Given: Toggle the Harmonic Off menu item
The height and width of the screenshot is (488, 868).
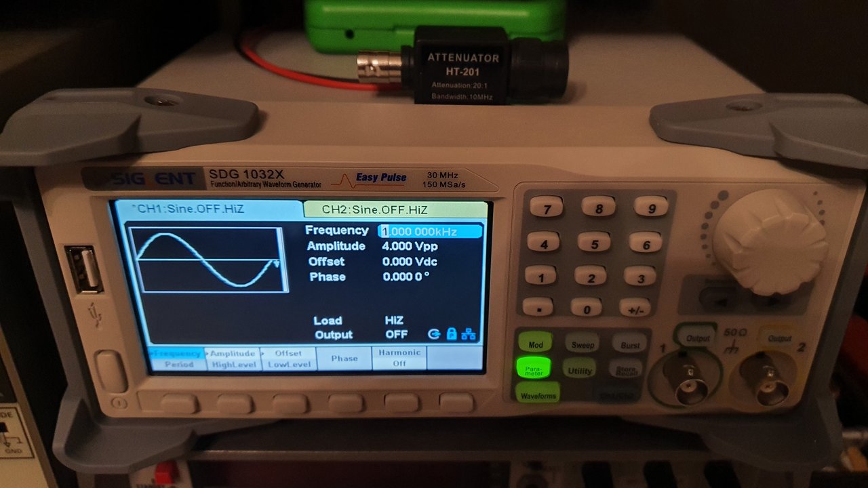Looking at the screenshot, I should (x=399, y=358).
